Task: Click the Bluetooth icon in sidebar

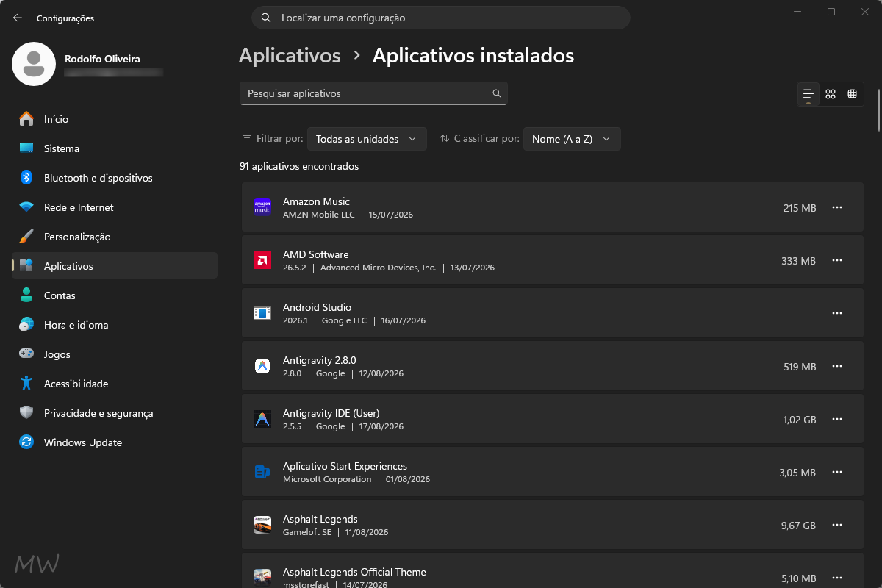Action: [26, 178]
